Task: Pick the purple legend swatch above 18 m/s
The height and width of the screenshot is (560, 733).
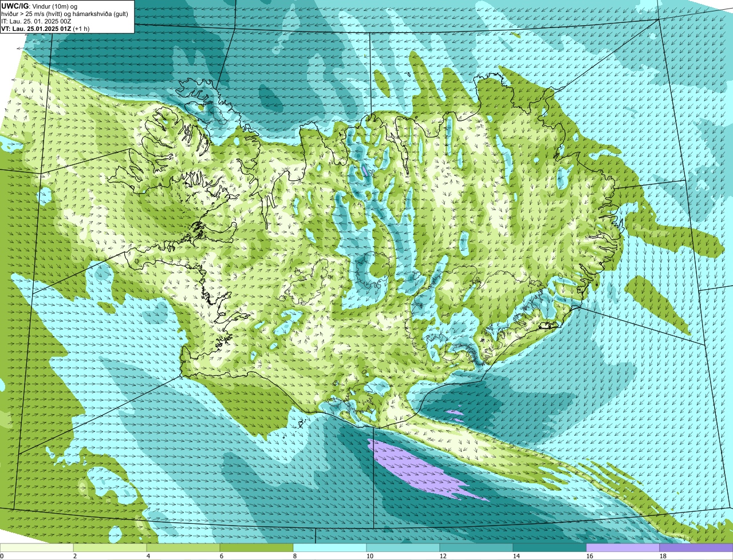Action: (696, 548)
